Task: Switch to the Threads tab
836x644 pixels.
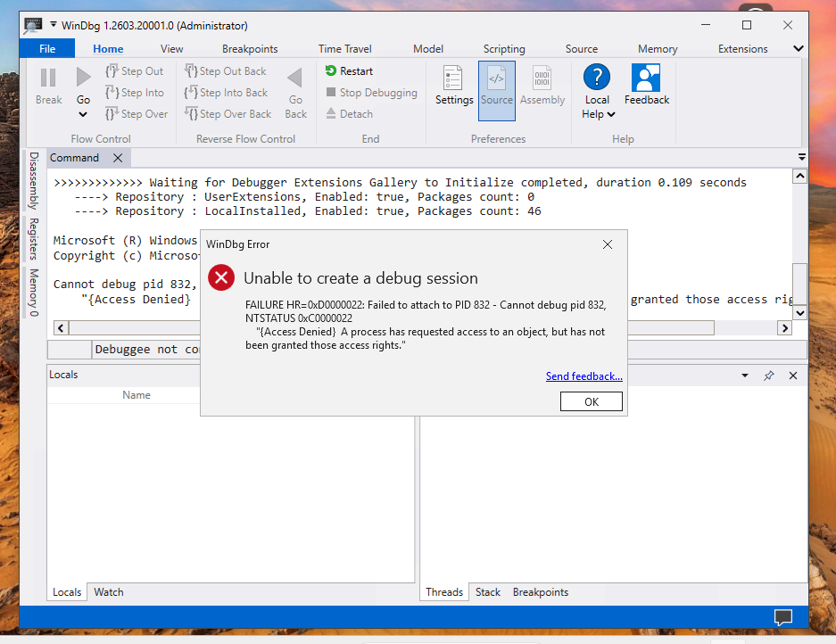Action: [444, 591]
